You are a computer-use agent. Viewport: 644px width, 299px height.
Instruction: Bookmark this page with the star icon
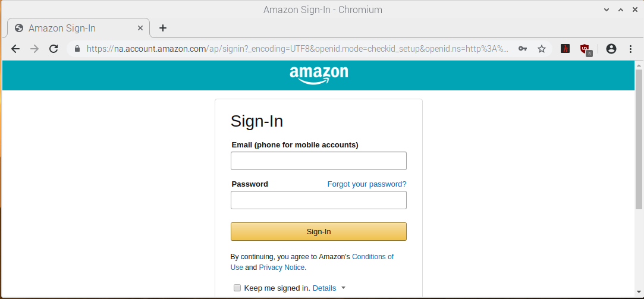[x=542, y=49]
